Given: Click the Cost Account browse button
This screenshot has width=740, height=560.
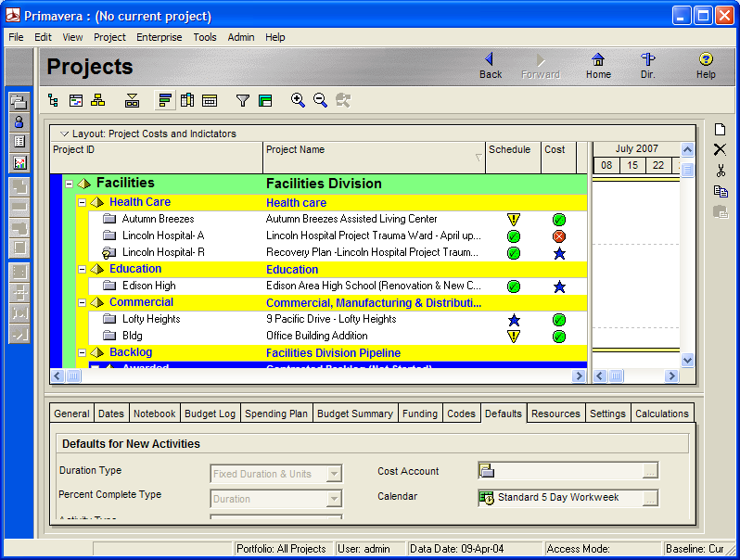Looking at the screenshot, I should (650, 470).
